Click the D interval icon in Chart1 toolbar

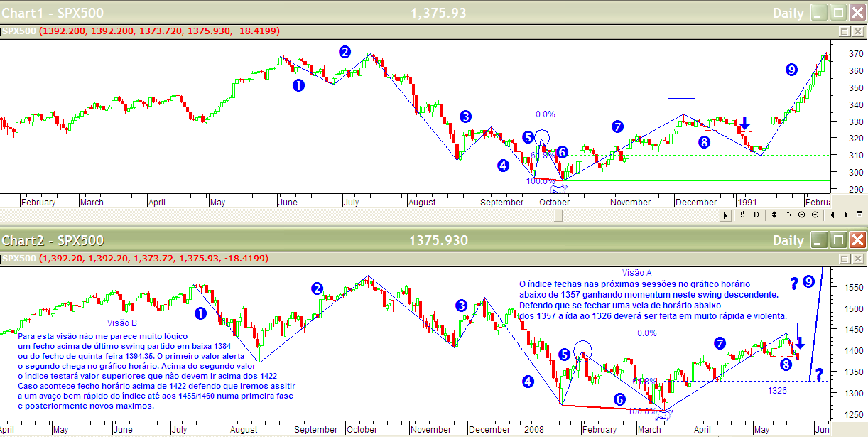756,215
